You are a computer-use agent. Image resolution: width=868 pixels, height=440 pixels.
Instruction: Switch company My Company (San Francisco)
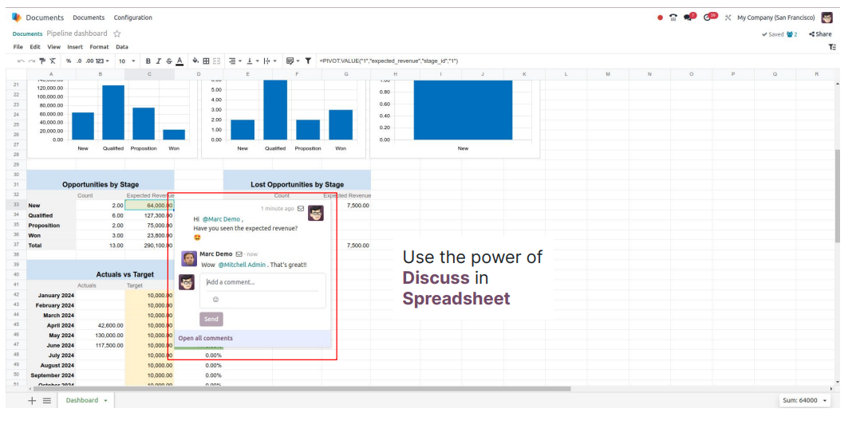pos(775,18)
